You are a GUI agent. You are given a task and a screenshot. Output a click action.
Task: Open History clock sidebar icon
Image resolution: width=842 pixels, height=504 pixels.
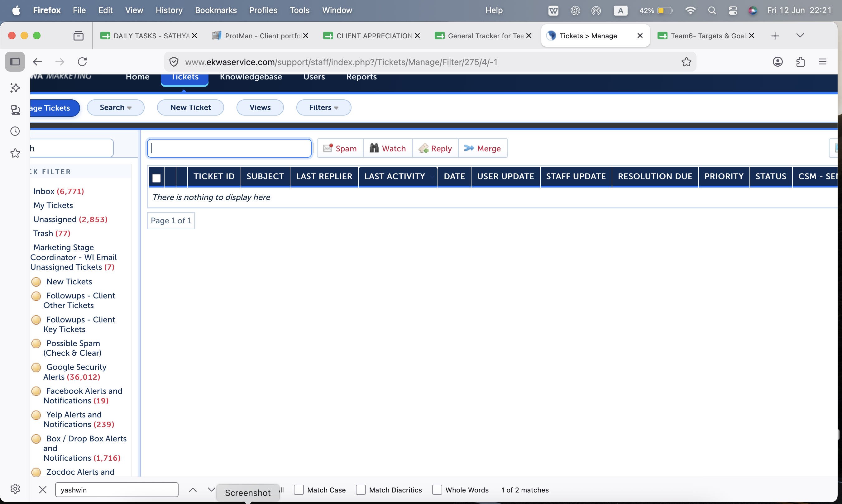pos(15,131)
